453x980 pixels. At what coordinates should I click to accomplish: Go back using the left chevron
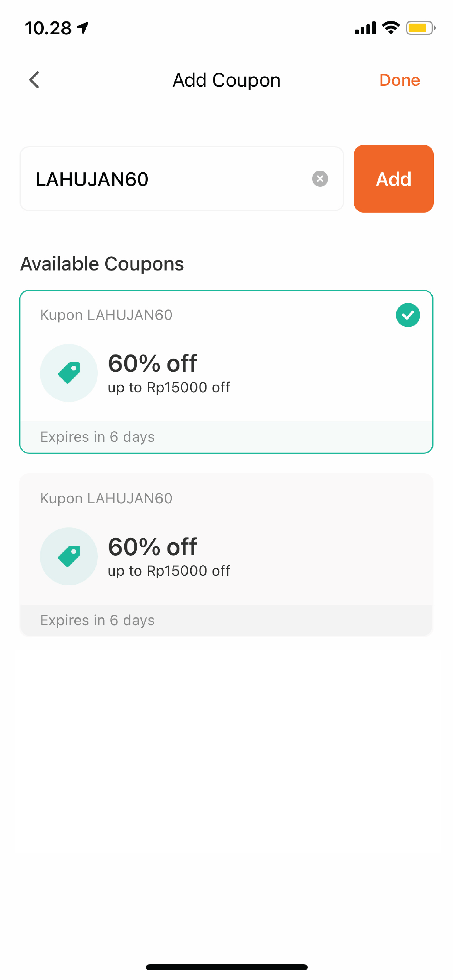pyautogui.click(x=34, y=80)
